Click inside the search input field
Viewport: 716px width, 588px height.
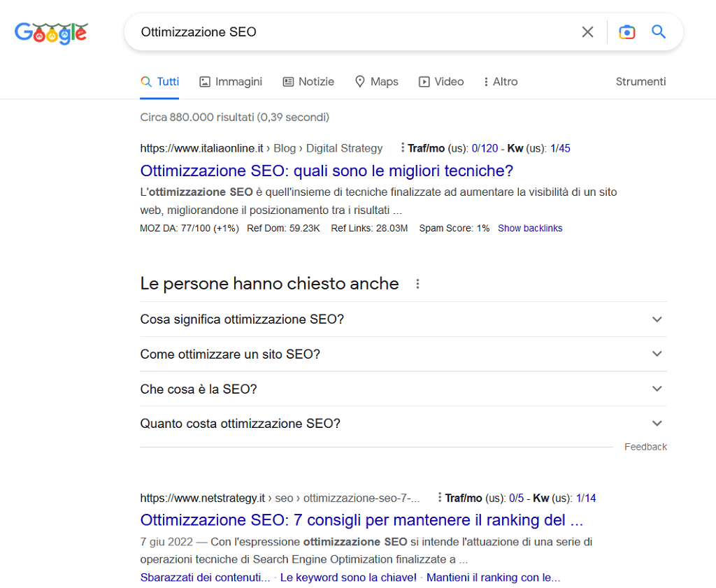[350, 31]
